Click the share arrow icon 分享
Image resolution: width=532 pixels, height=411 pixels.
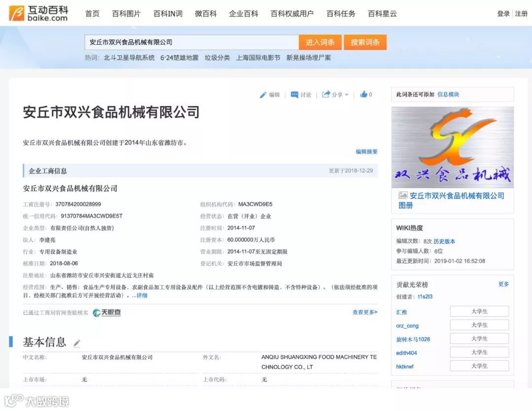(x=326, y=94)
